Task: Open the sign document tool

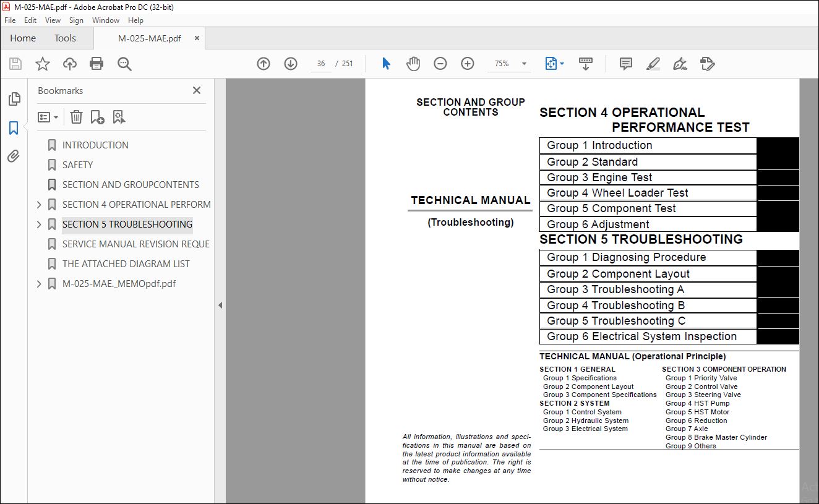Action: click(680, 64)
